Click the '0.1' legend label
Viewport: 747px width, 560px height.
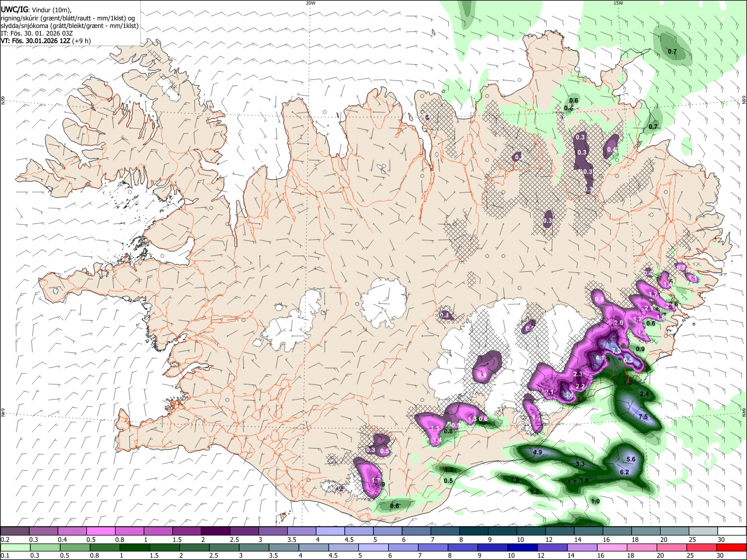click(5, 556)
